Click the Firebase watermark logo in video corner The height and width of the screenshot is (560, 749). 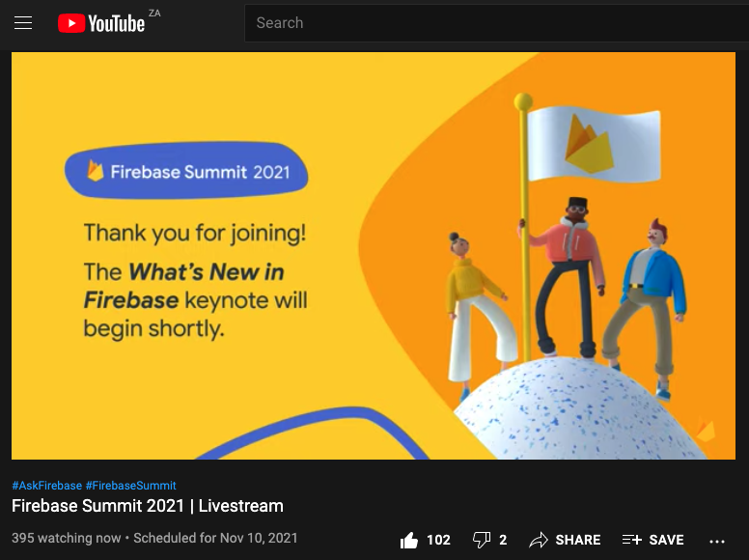(x=707, y=430)
